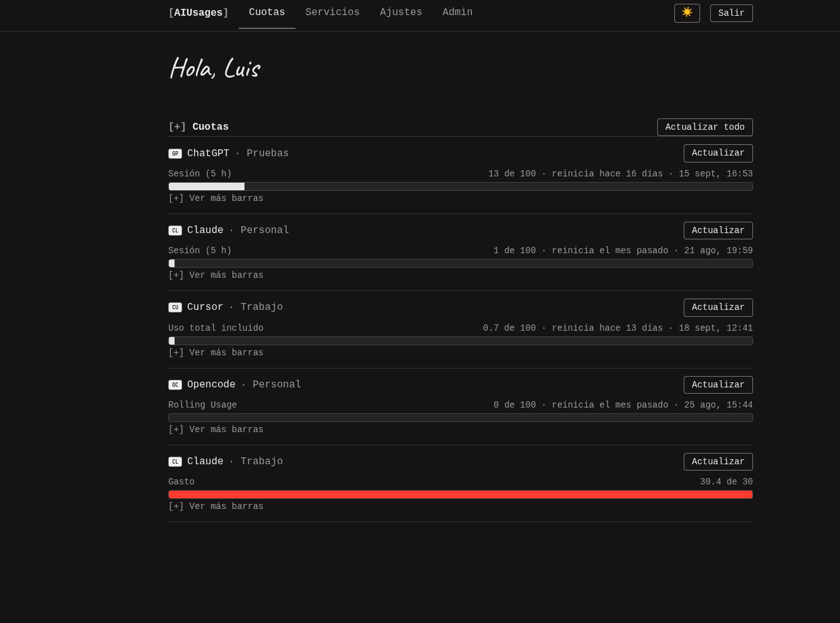Click the Opencode Rolling Usage progress bar
Image resolution: width=840 pixels, height=623 pixels.
tap(461, 418)
